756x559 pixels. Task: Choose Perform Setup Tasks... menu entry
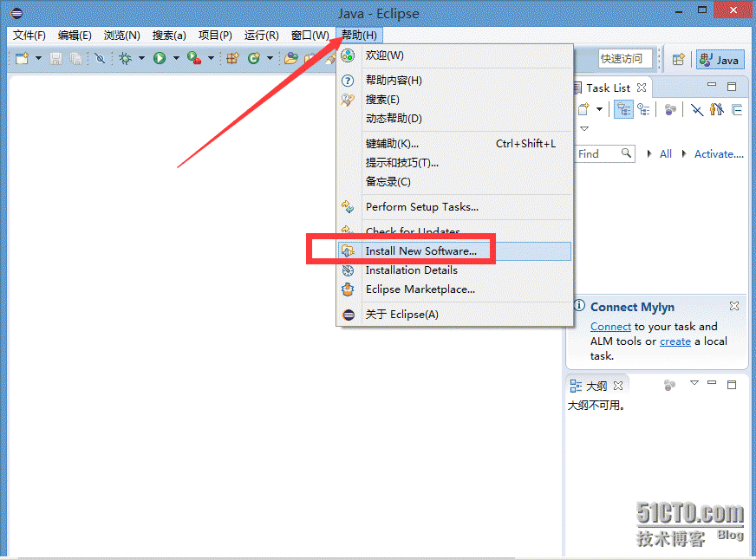coord(454,207)
